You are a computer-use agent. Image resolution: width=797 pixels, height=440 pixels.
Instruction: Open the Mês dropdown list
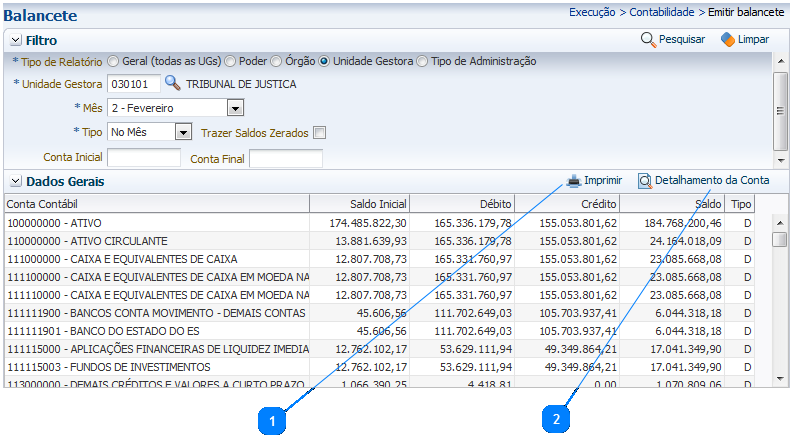(236, 108)
